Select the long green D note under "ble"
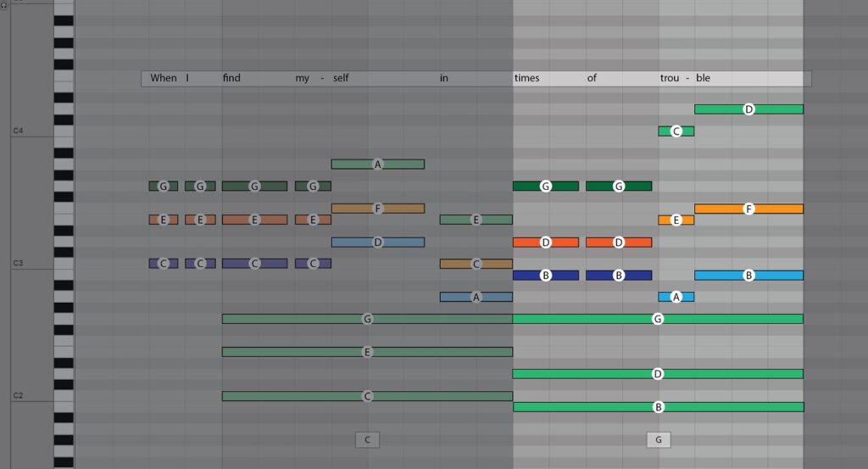 (x=748, y=109)
